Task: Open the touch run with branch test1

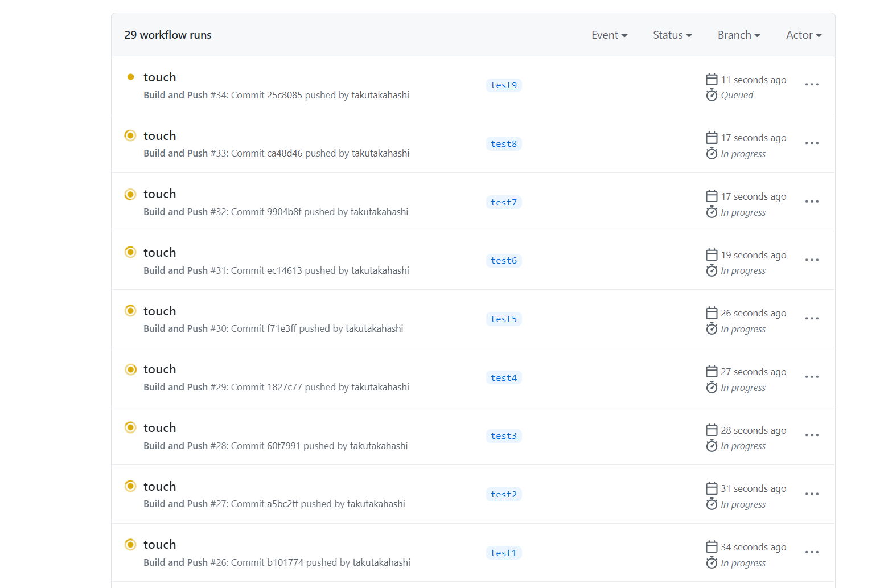Action: pos(159,545)
